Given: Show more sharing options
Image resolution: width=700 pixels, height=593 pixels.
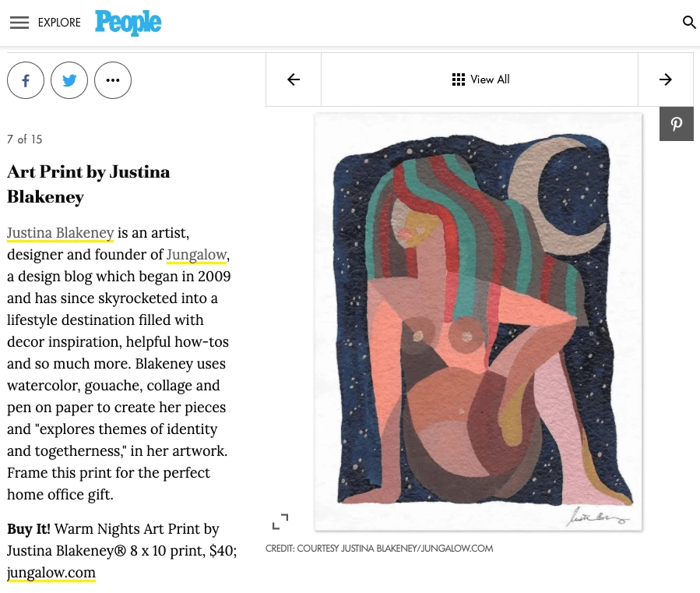Looking at the screenshot, I should click(x=113, y=80).
